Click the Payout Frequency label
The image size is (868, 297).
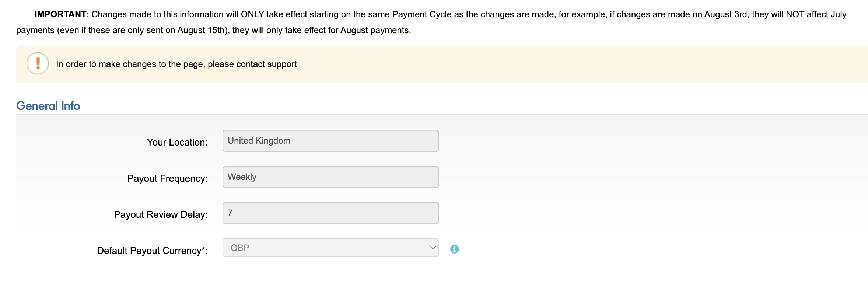click(168, 178)
